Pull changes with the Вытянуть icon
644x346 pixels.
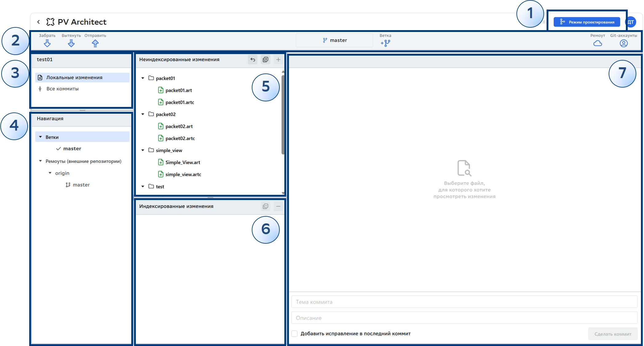[x=71, y=43]
